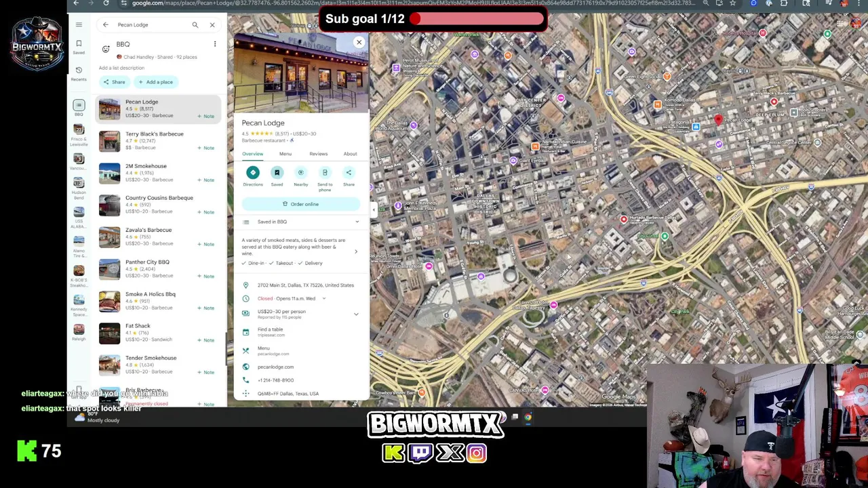Viewport: 868px width, 488px height.
Task: Reload the browser page
Action: point(106,3)
